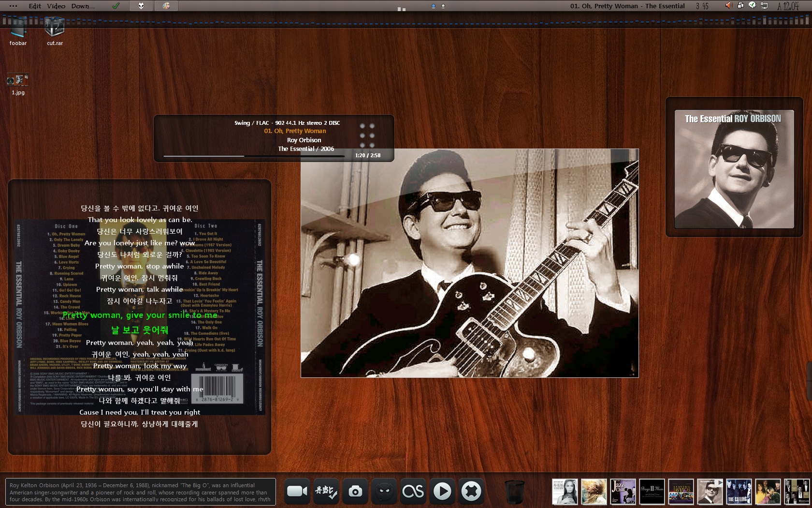812x508 pixels.
Task: Select the Roy Orbison album in the strip
Action: pos(710,492)
